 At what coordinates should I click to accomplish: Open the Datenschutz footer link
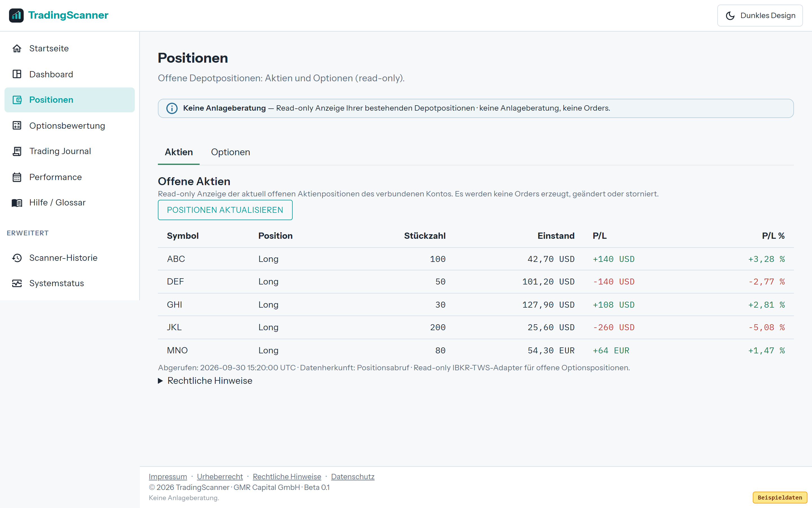click(353, 476)
